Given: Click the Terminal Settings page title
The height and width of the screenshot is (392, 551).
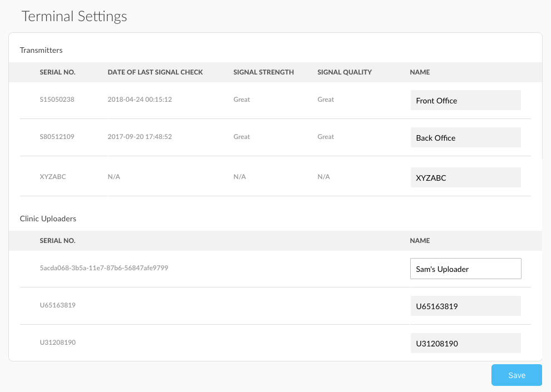Looking at the screenshot, I should 74,16.
